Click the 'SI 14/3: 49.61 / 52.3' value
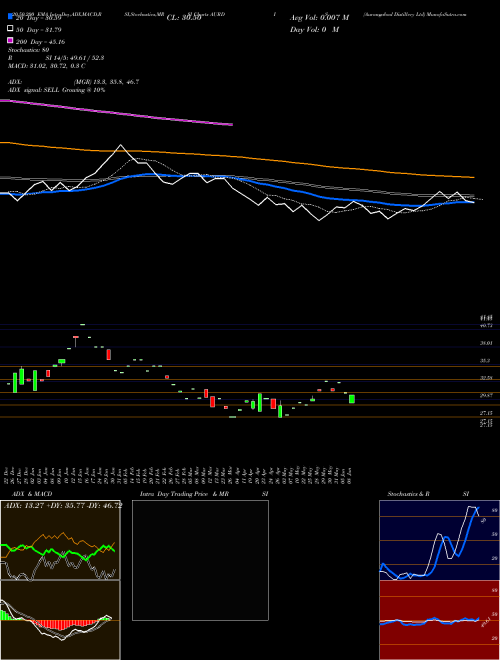The width and height of the screenshot is (500, 660). coord(75,58)
